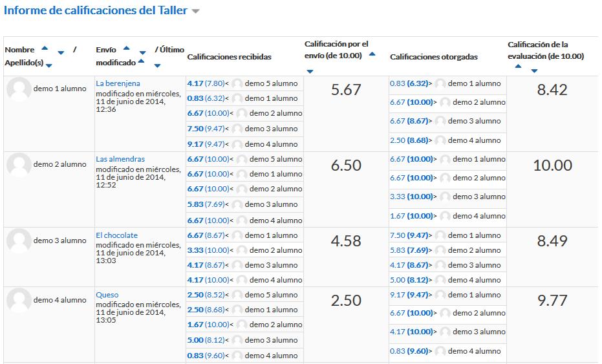Open given grade 9.17 (9.47) in demo 4 alumno row

pyautogui.click(x=409, y=295)
